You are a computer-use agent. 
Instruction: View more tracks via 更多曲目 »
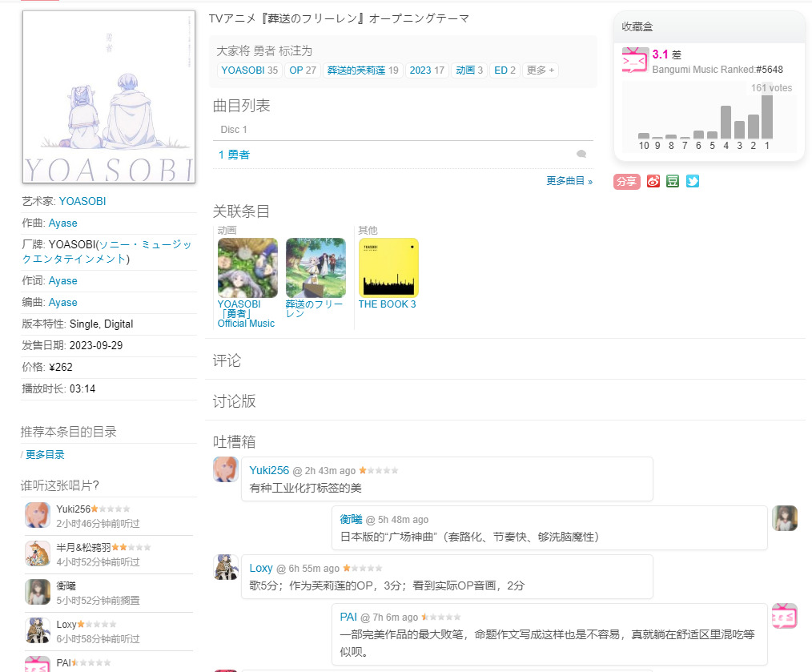point(569,181)
